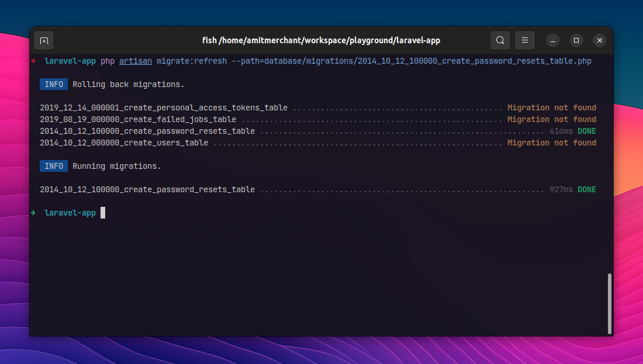
Task: Click the terminal vertical scrollbar
Action: pyautogui.click(x=609, y=303)
